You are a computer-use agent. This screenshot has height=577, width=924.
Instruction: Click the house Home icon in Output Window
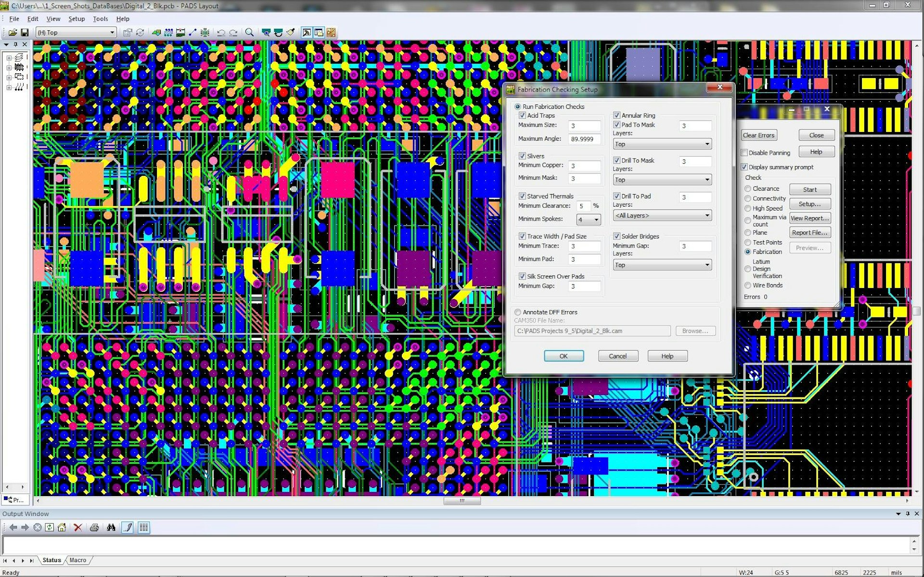click(62, 527)
